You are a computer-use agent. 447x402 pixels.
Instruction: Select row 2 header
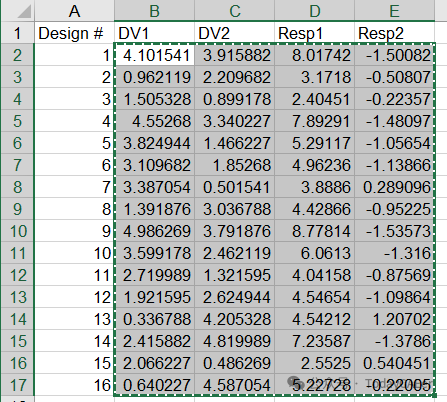coord(17,55)
